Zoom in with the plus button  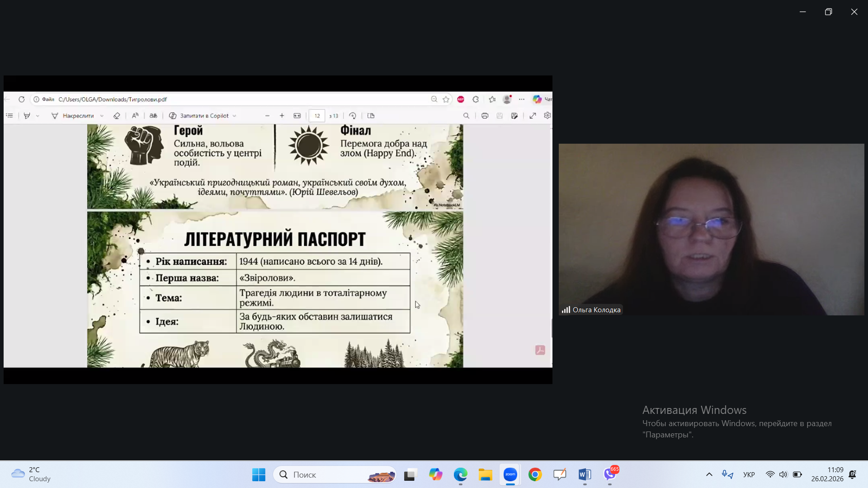(282, 116)
